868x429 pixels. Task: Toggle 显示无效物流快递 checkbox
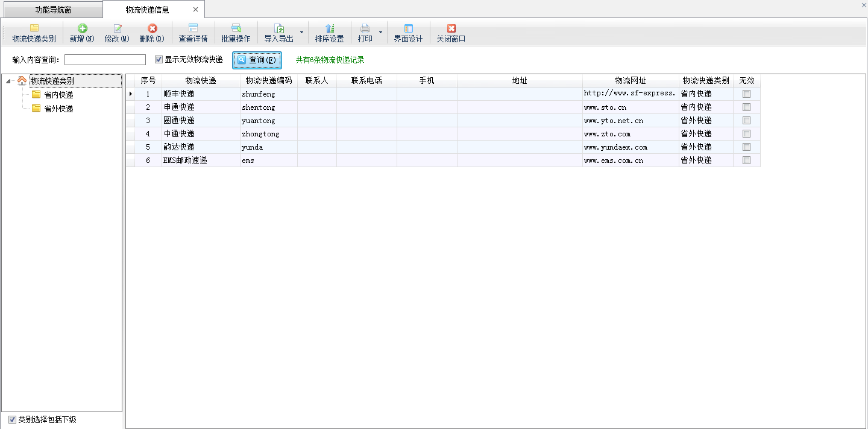pos(159,60)
